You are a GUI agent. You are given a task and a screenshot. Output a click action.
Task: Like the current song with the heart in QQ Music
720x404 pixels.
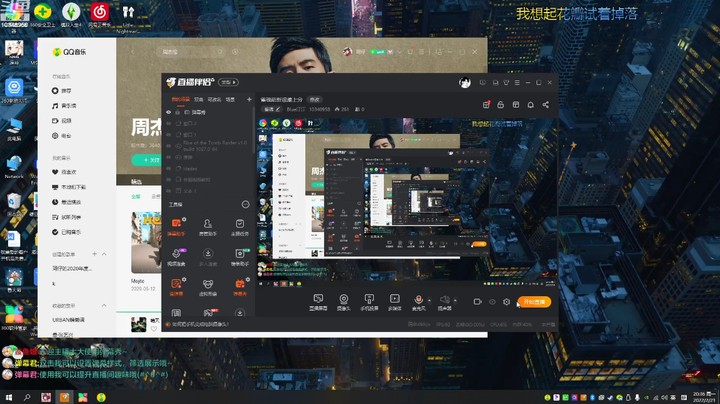pos(154,329)
